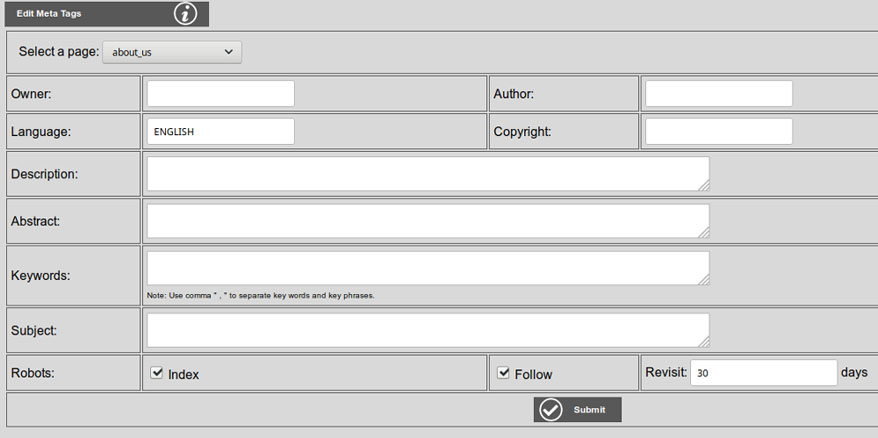Click the info icon beside Edit Meta Tags
The image size is (878, 438).
186,14
